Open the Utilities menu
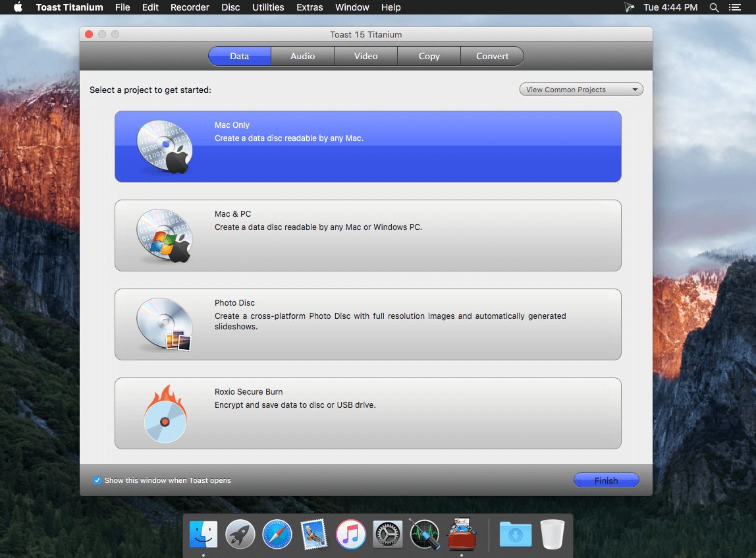 (268, 7)
